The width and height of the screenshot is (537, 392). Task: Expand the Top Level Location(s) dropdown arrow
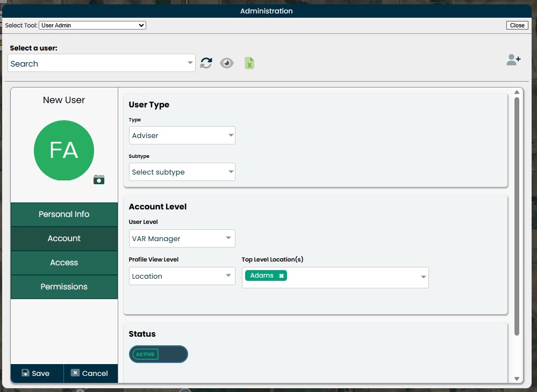pyautogui.click(x=423, y=277)
